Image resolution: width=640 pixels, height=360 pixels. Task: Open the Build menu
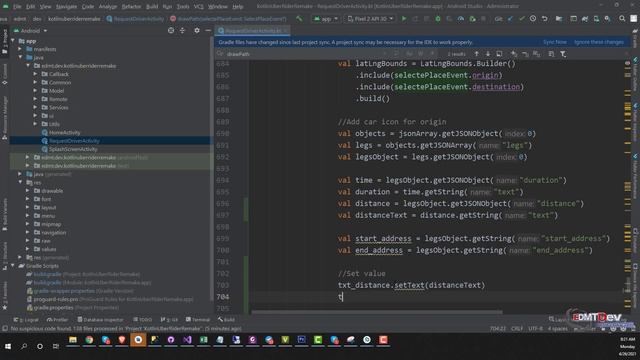click(152, 7)
